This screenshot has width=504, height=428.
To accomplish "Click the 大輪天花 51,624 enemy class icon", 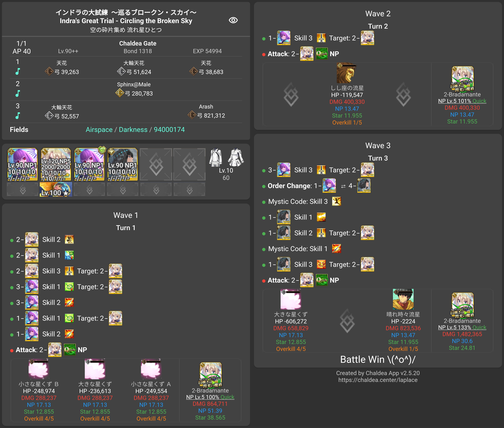I will (121, 71).
